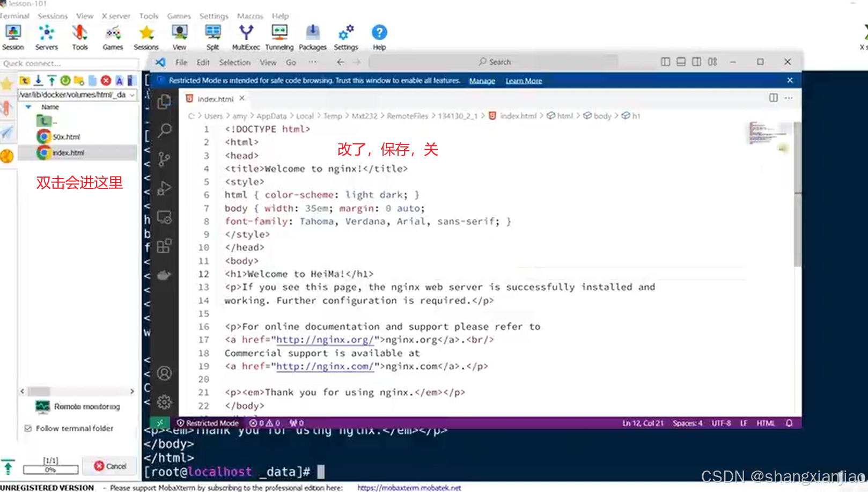This screenshot has width=868, height=492.
Task: Open the mobaxterm.mobatek.net link
Action: [x=409, y=488]
